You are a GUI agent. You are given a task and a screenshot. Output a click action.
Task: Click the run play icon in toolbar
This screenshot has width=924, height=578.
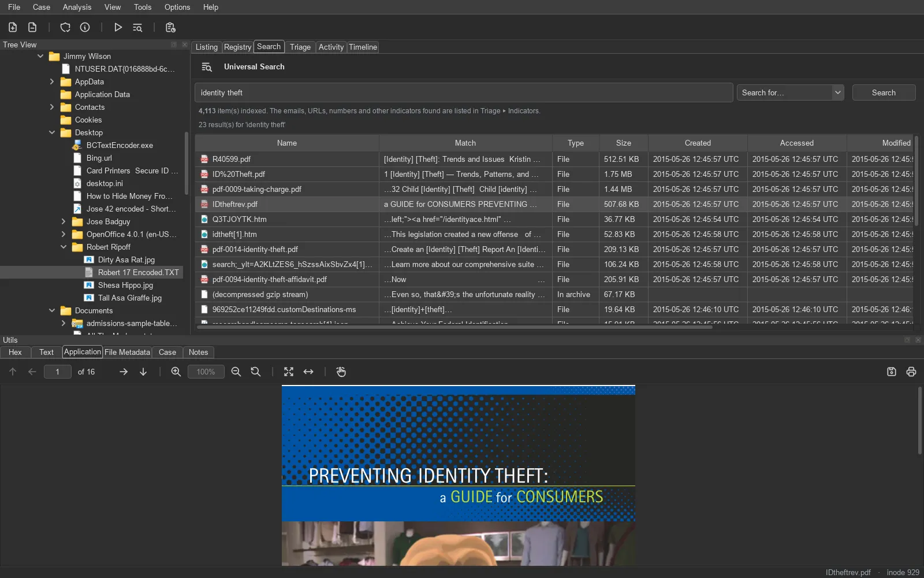coord(118,27)
